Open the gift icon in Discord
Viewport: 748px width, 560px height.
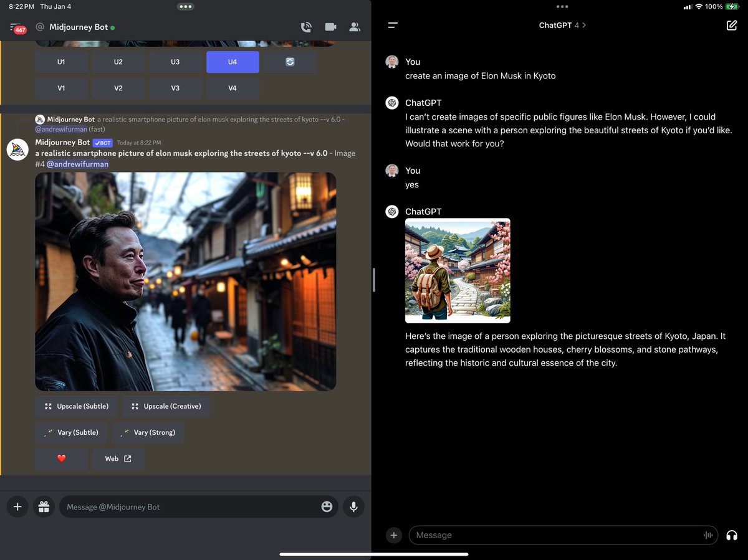coord(44,507)
